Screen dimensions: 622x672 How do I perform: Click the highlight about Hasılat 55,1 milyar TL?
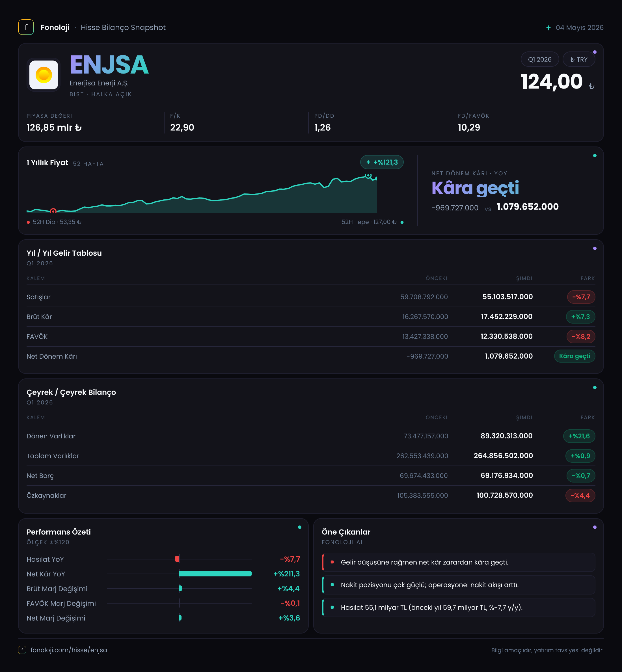point(458,607)
